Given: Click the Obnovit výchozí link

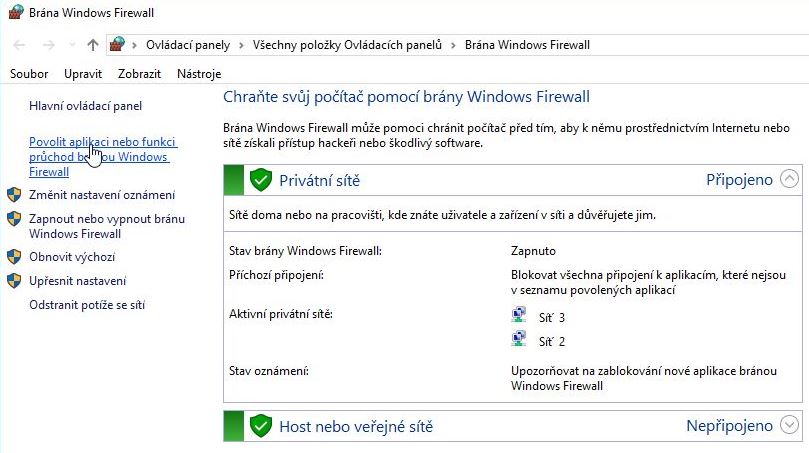Looking at the screenshot, I should tap(72, 257).
